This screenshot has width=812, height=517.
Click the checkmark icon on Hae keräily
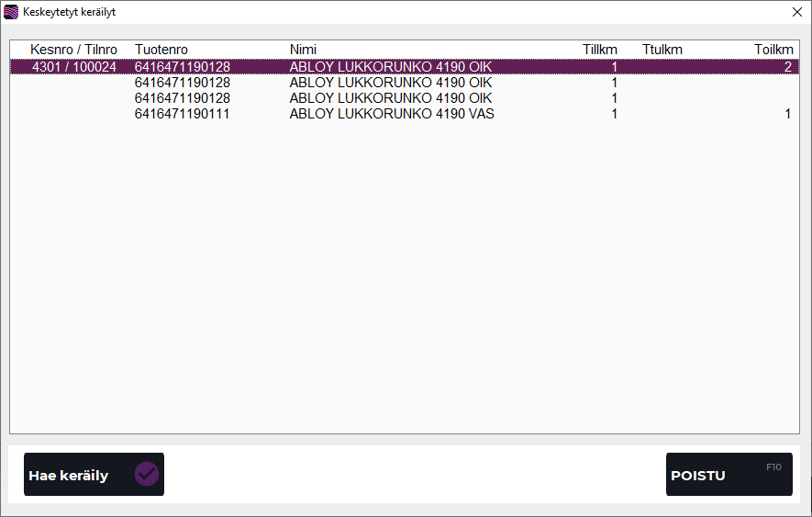(x=147, y=475)
